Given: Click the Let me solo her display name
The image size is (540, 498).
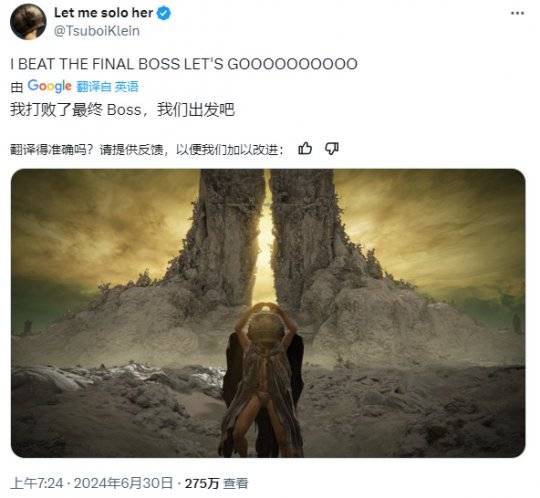Looking at the screenshot, I should [103, 13].
